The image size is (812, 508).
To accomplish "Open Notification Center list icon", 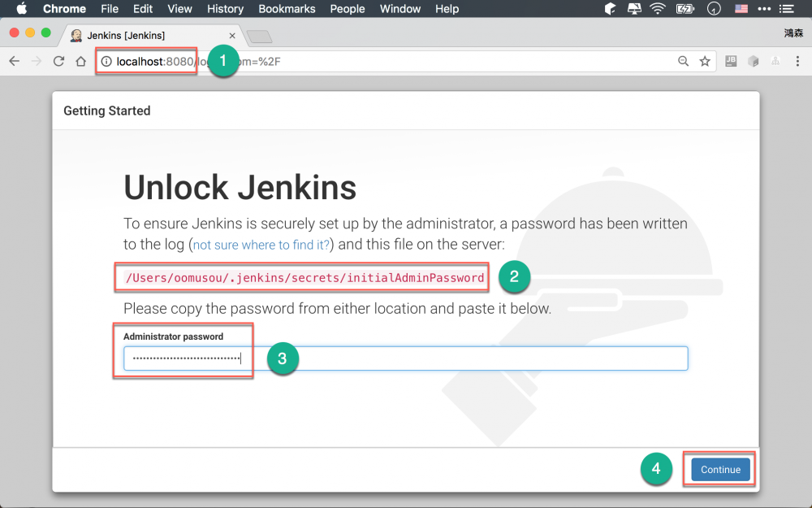I will coord(787,9).
